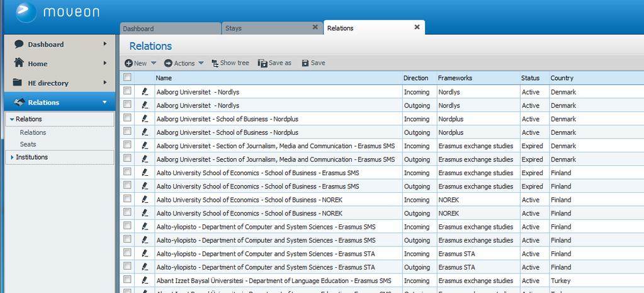Image resolution: width=644 pixels, height=293 pixels.
Task: Open the New dropdown arrow
Action: (x=154, y=63)
